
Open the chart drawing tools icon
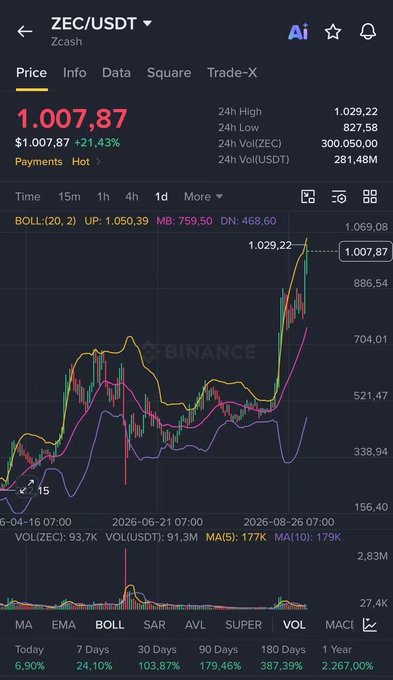click(x=308, y=196)
